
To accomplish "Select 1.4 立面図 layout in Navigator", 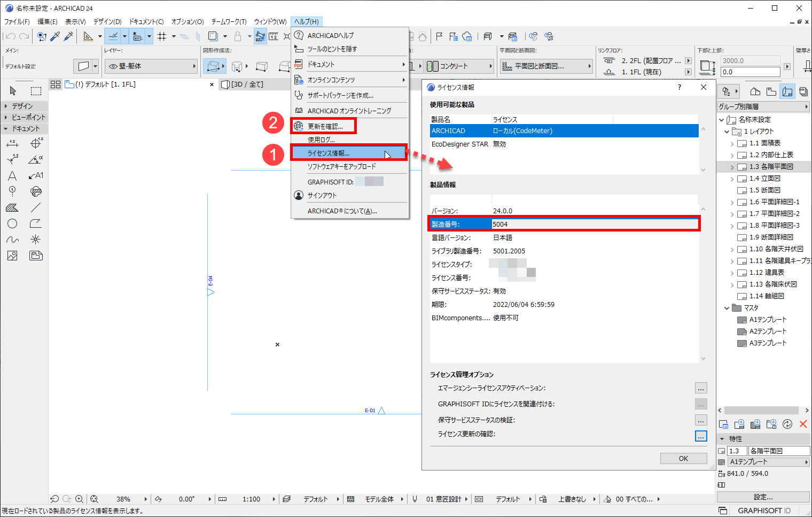I will pyautogui.click(x=764, y=179).
